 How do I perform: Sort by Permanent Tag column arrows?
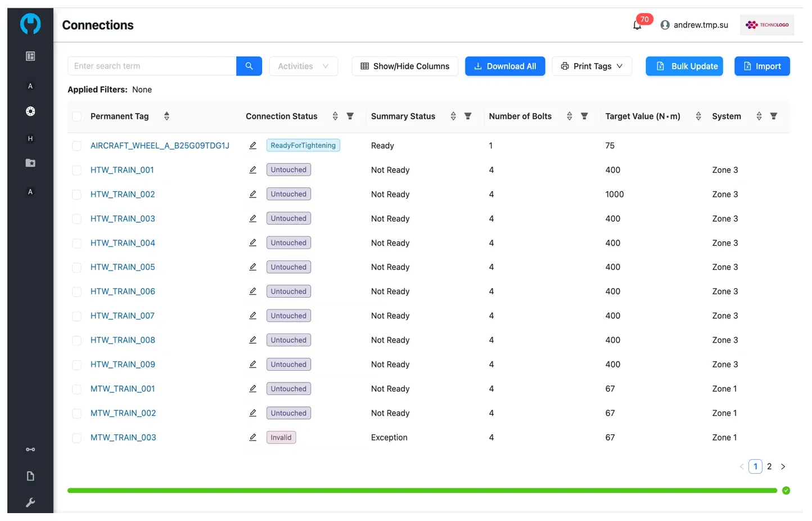coord(166,116)
